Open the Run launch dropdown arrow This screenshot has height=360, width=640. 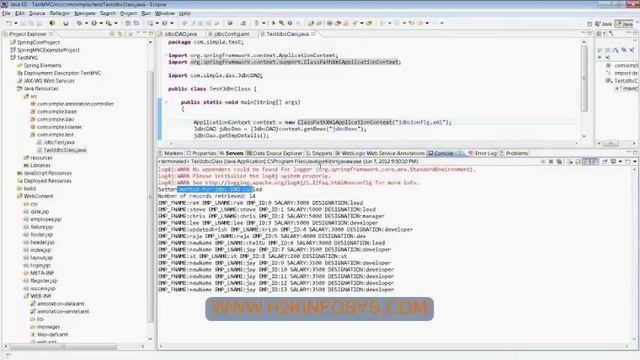click(x=100, y=23)
